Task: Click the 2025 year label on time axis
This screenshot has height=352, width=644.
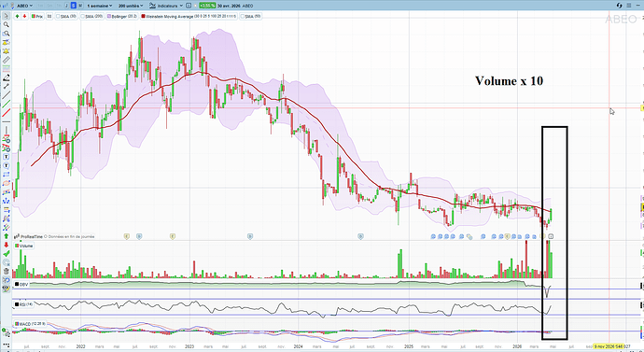Action: click(x=408, y=346)
